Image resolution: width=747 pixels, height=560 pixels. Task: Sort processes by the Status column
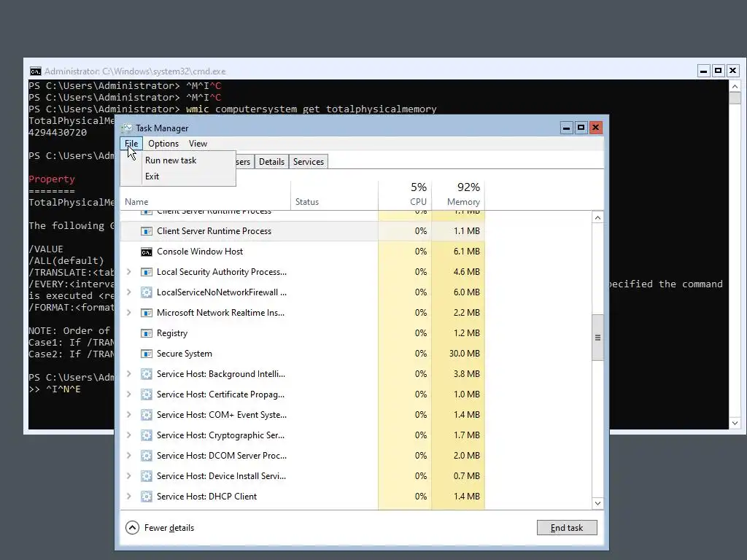click(334, 195)
